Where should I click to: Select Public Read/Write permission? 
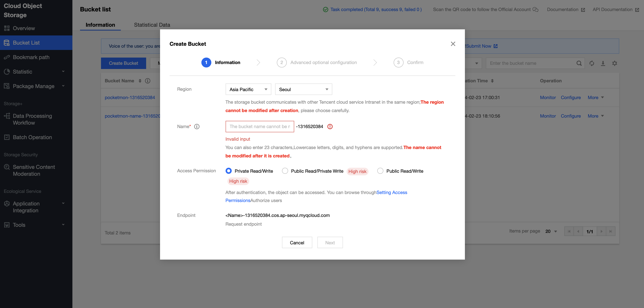(380, 171)
